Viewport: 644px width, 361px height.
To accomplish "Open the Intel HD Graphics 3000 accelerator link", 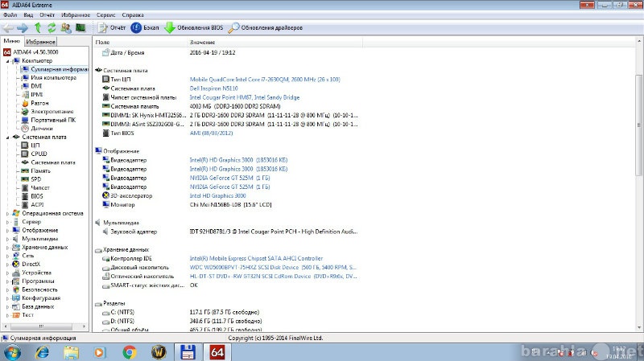I will click(217, 195).
